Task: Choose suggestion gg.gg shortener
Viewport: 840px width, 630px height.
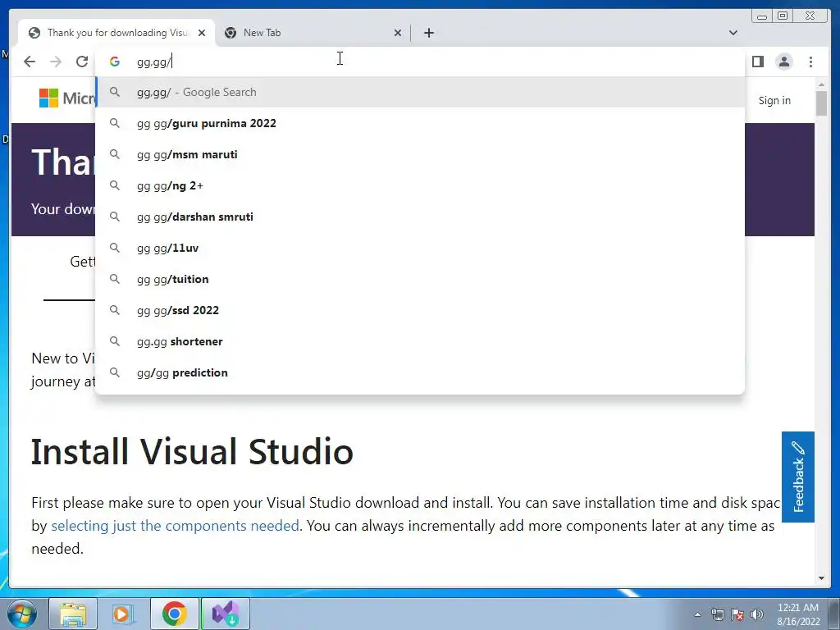Action: point(420,341)
